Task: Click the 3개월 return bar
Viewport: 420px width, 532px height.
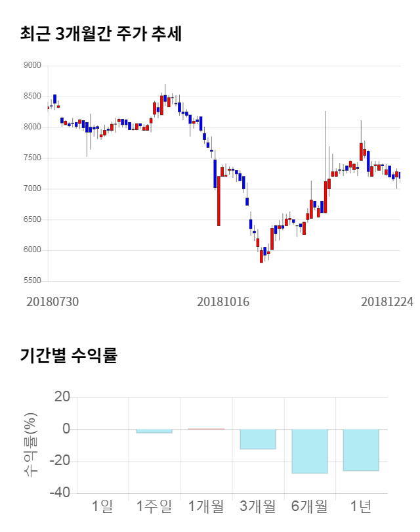Action: [257, 439]
